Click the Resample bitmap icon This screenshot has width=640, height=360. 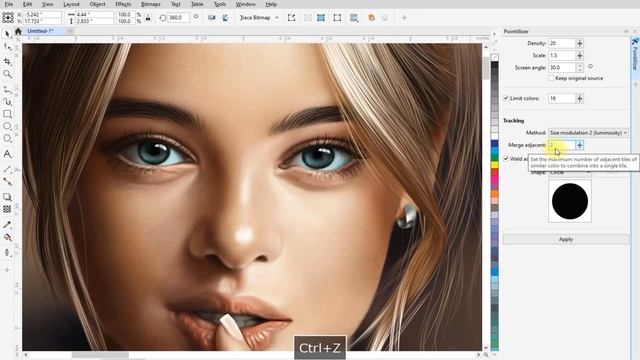tap(321, 18)
